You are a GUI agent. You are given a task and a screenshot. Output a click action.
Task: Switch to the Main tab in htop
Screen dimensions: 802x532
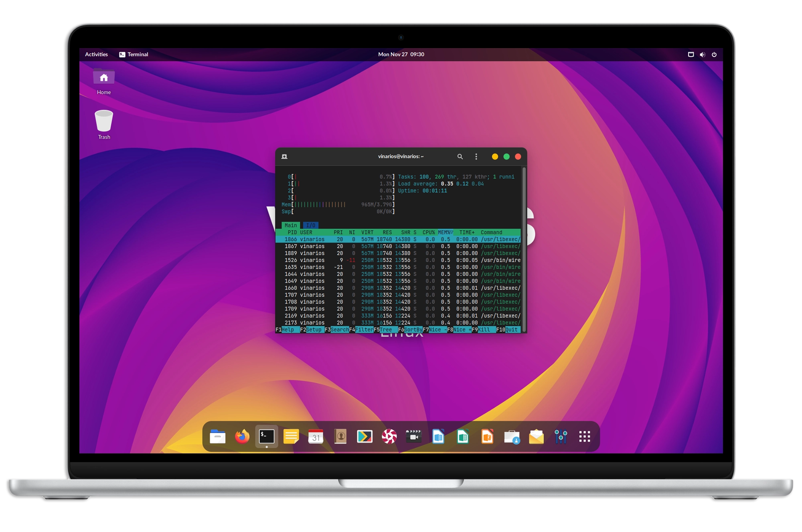click(x=291, y=225)
